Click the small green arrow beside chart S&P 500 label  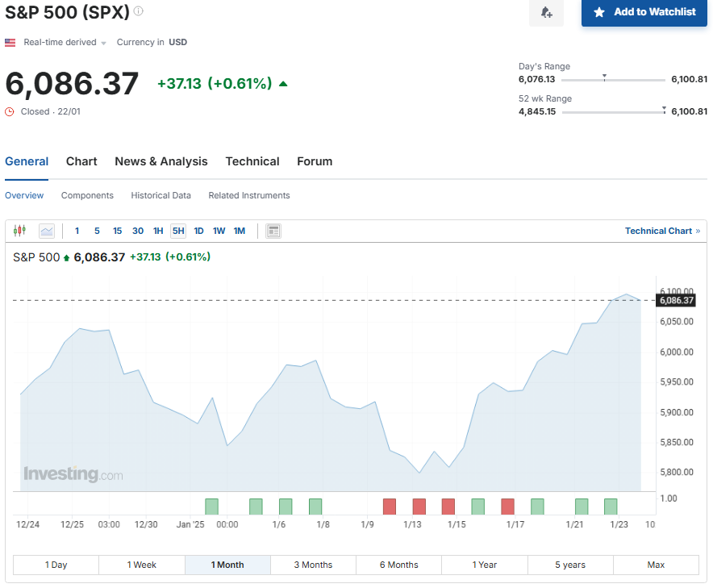66,258
